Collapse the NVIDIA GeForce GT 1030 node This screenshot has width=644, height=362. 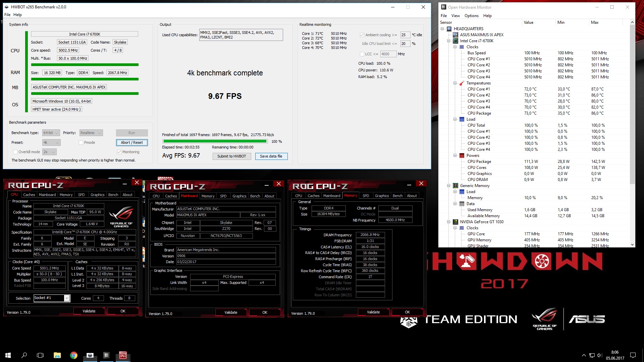(x=449, y=222)
